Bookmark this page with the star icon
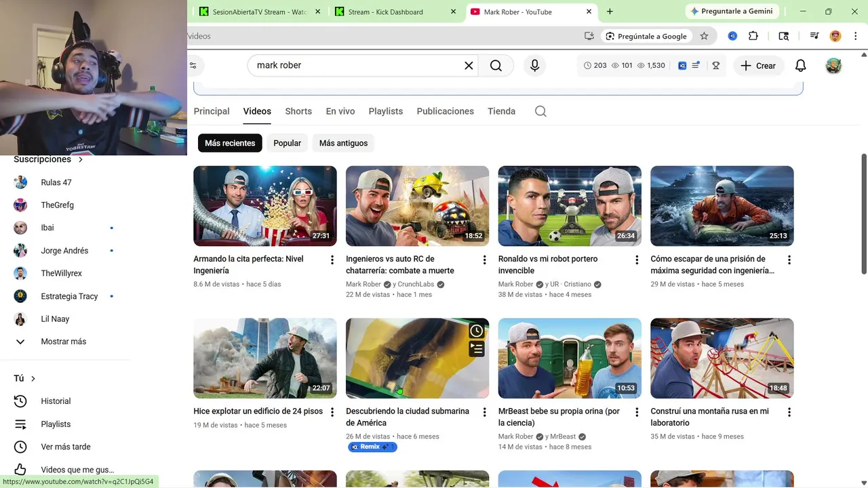Image resolution: width=868 pixels, height=488 pixels. (704, 36)
